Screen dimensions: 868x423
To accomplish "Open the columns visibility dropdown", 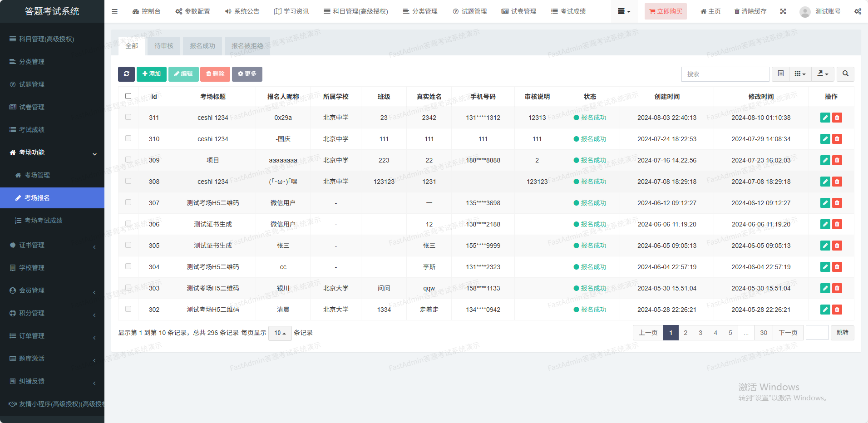I will [x=800, y=74].
